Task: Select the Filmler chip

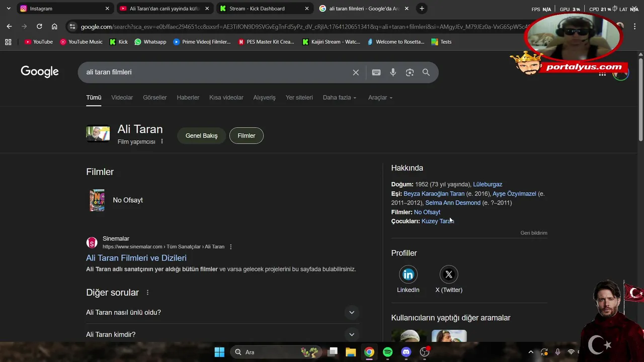Action: (x=247, y=136)
